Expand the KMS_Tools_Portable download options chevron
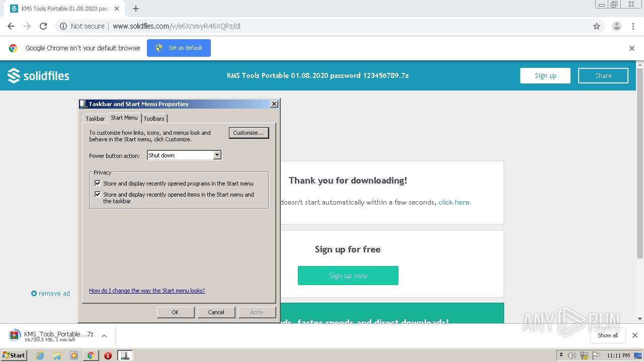Image resolution: width=644 pixels, height=362 pixels. pyautogui.click(x=104, y=336)
